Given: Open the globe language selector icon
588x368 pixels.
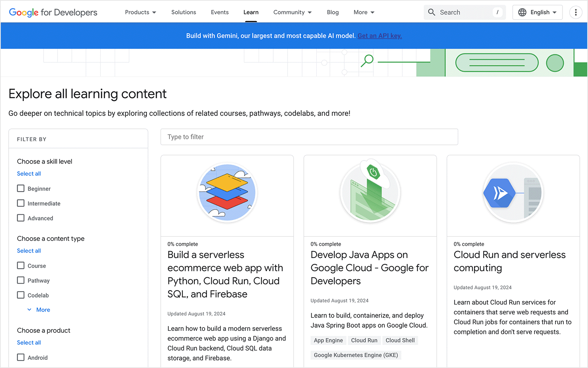Looking at the screenshot, I should [522, 12].
